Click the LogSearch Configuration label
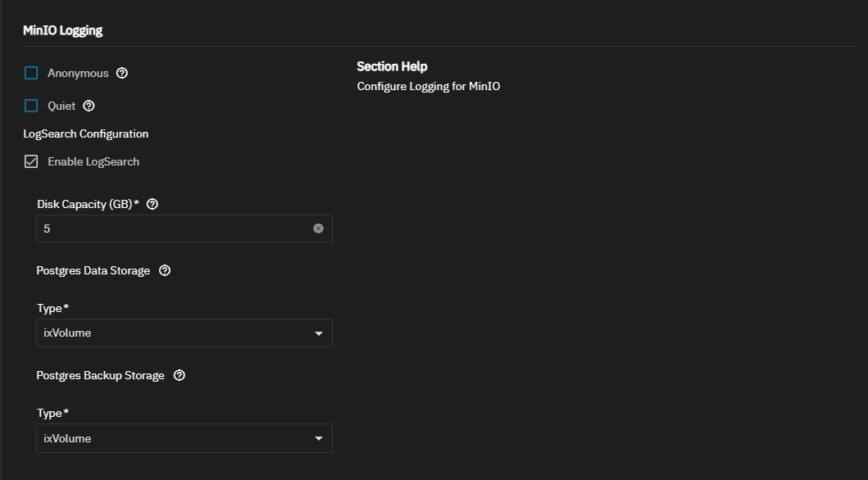Image resolution: width=868 pixels, height=480 pixels. [x=86, y=134]
